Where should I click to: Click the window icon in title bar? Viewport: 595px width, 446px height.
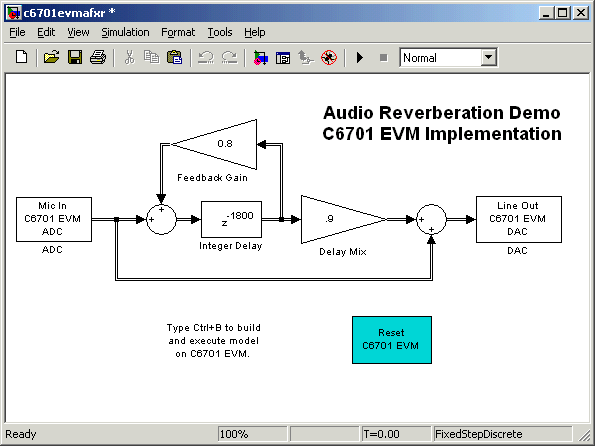coord(14,13)
